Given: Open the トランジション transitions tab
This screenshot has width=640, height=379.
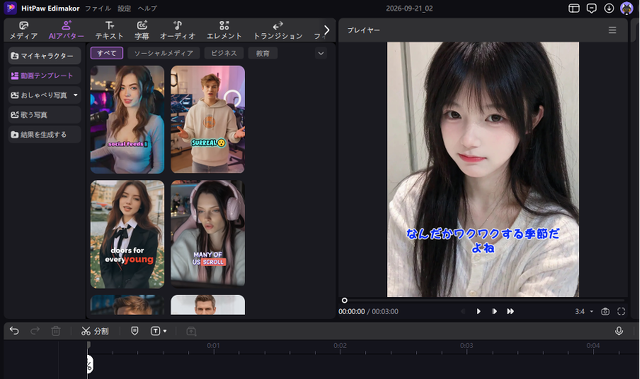Looking at the screenshot, I should click(278, 31).
